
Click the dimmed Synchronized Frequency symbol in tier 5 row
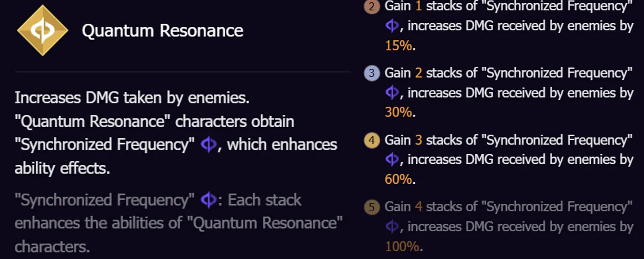392,227
